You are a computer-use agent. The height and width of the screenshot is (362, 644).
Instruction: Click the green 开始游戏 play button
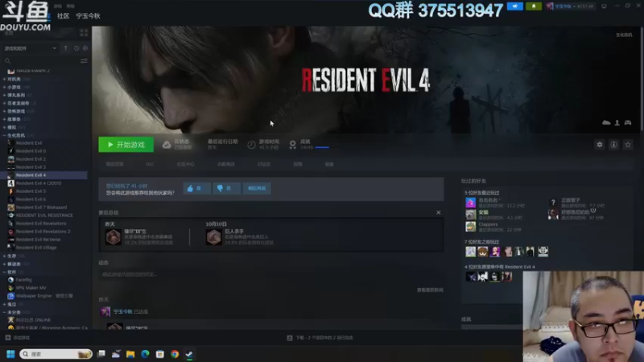(x=126, y=145)
